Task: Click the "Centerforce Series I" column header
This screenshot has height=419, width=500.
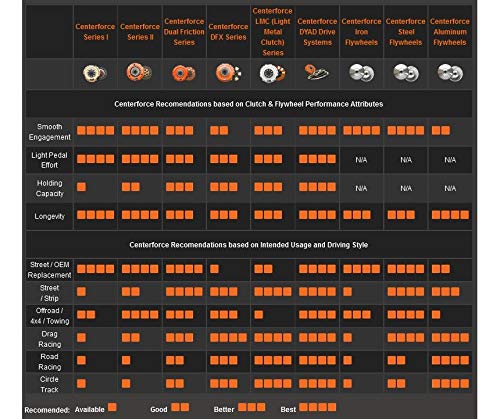Action: coord(95,32)
